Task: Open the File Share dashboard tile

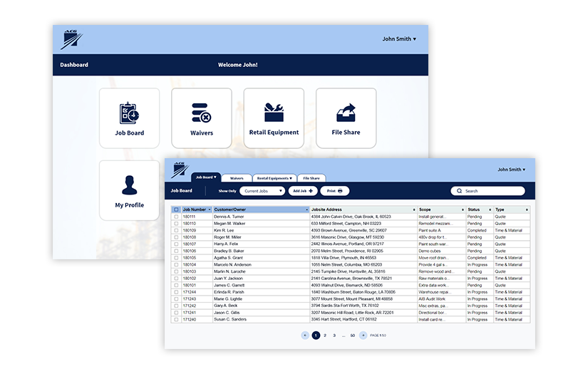Action: point(346,118)
